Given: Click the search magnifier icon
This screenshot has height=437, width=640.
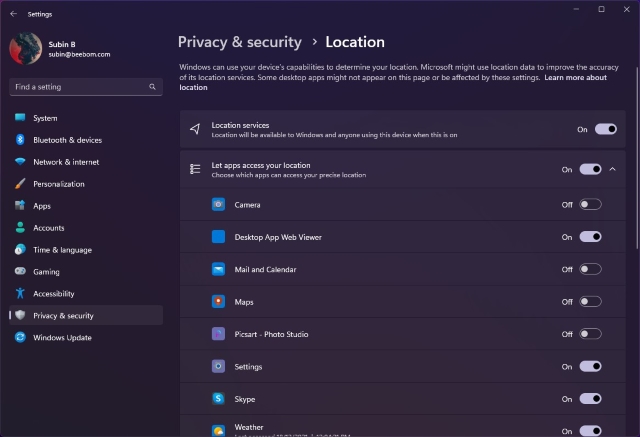Looking at the screenshot, I should [x=153, y=88].
